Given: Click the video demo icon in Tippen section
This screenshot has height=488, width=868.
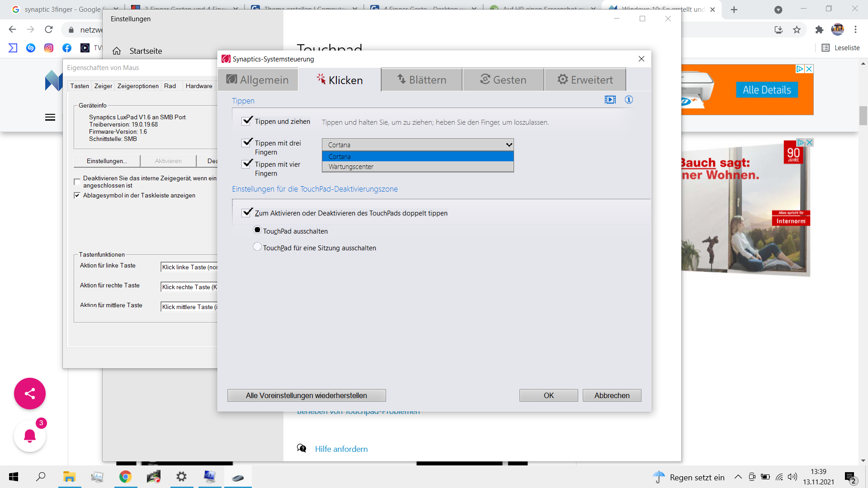Looking at the screenshot, I should pyautogui.click(x=610, y=100).
